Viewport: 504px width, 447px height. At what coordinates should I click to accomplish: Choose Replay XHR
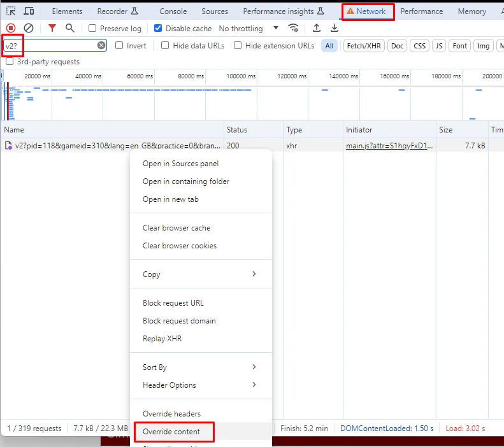(201, 339)
